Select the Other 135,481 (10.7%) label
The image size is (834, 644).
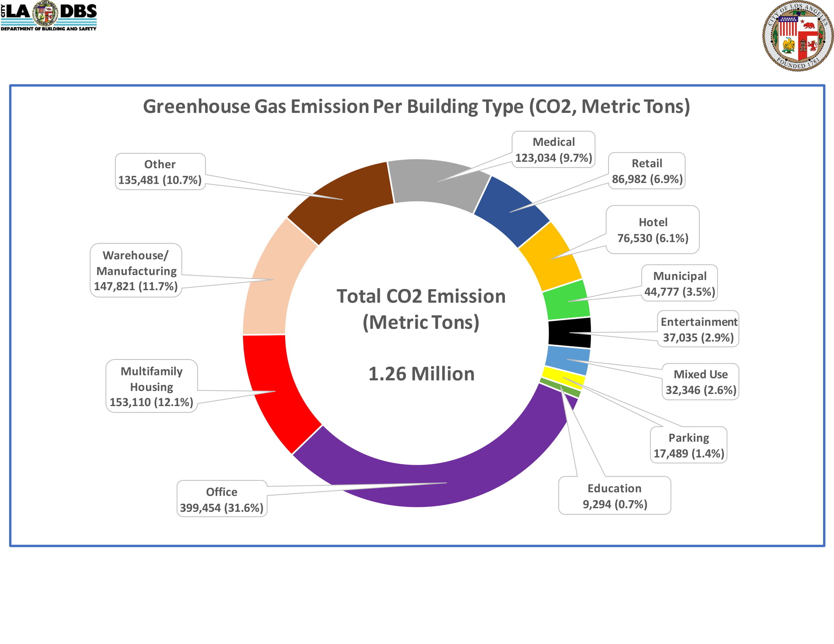point(160,172)
